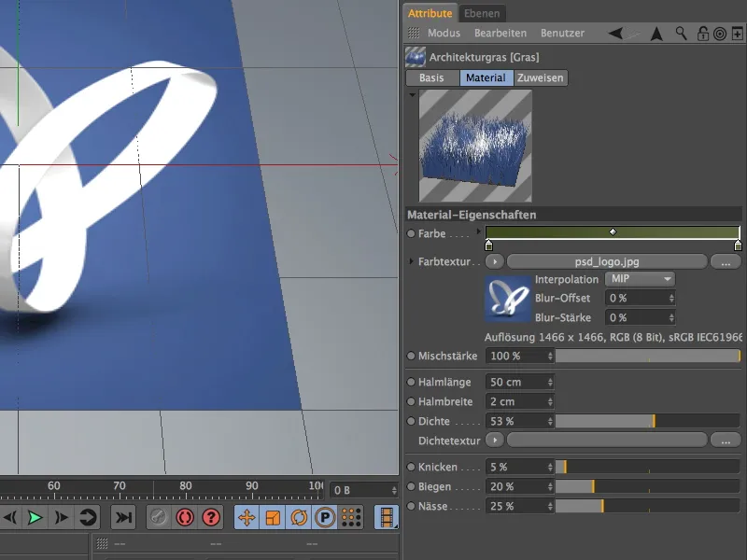The width and height of the screenshot is (747, 560).
Task: Open the Interpolation MIP dropdown
Action: [640, 279]
